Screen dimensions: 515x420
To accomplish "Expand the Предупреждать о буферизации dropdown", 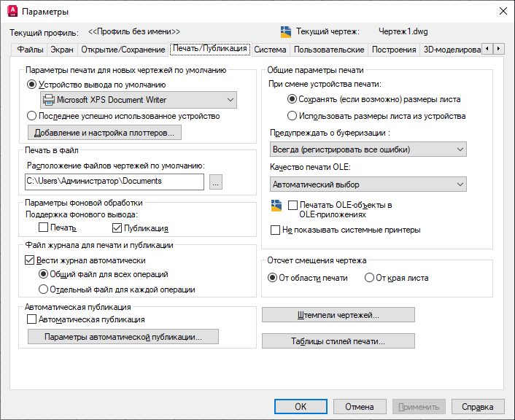I will point(368,149).
